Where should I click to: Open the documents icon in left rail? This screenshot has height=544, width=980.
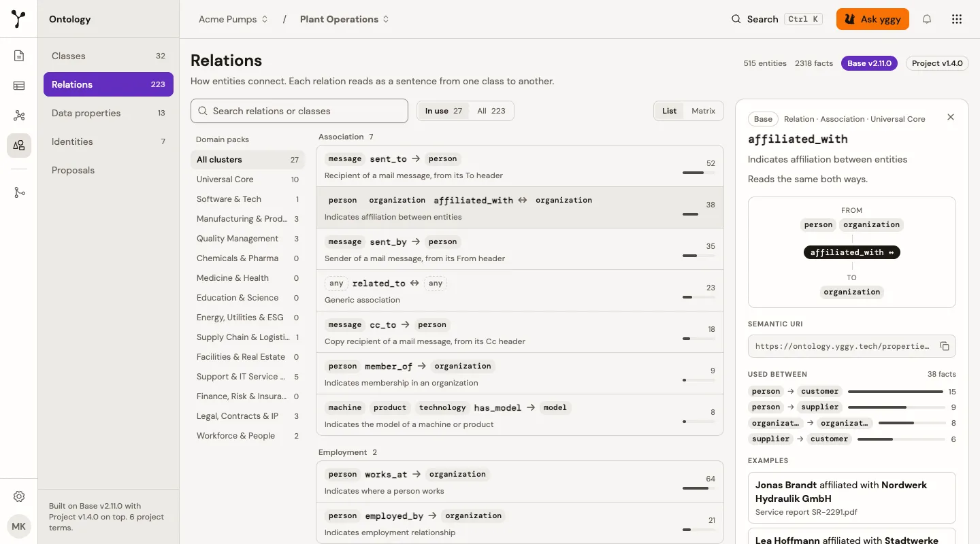pyautogui.click(x=19, y=56)
